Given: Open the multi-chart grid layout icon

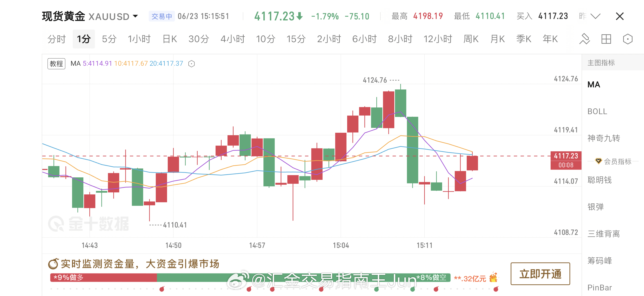Looking at the screenshot, I should (x=606, y=39).
